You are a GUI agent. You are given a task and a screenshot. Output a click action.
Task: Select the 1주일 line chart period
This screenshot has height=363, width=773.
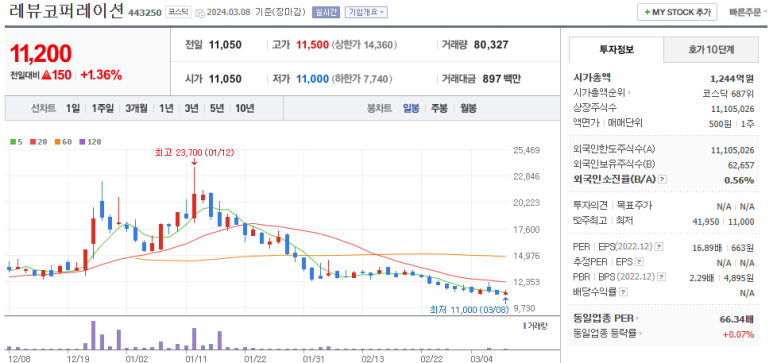point(103,109)
